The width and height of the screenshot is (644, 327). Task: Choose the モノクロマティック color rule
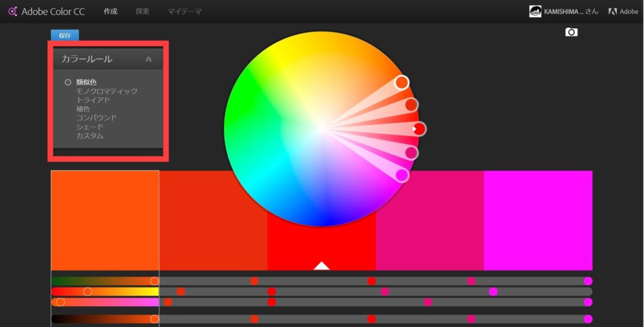click(106, 91)
